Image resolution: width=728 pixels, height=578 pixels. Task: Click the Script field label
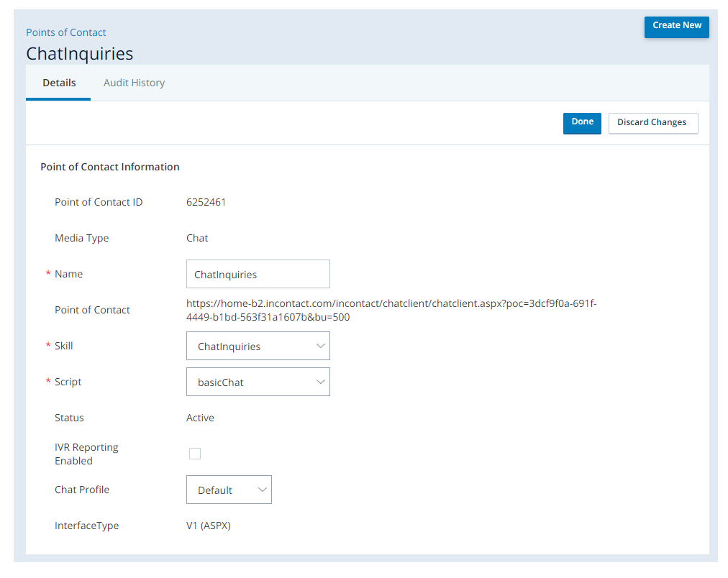pyautogui.click(x=68, y=382)
